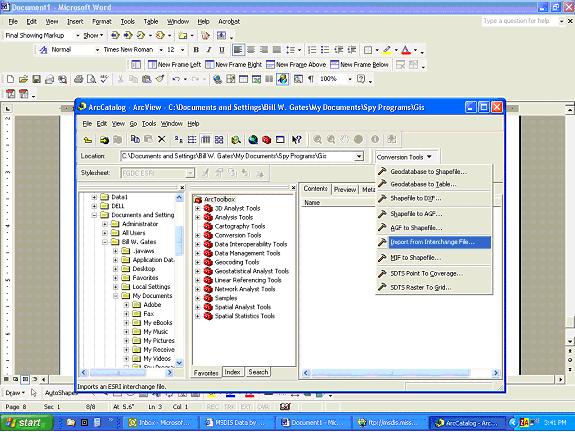Open the font size dropdown showing 12

tap(182, 50)
